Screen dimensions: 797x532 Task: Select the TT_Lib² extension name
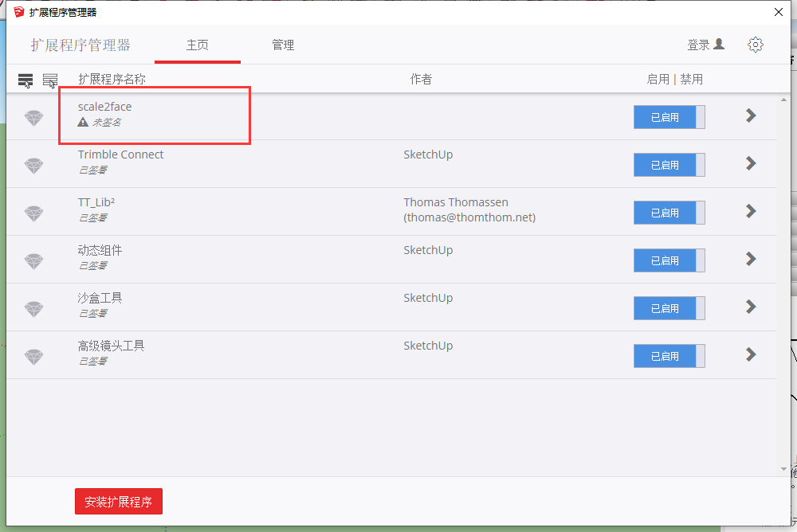tap(96, 202)
